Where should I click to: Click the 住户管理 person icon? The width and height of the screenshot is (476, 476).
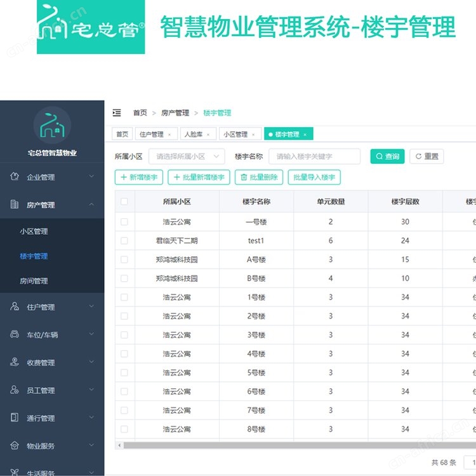point(14,307)
